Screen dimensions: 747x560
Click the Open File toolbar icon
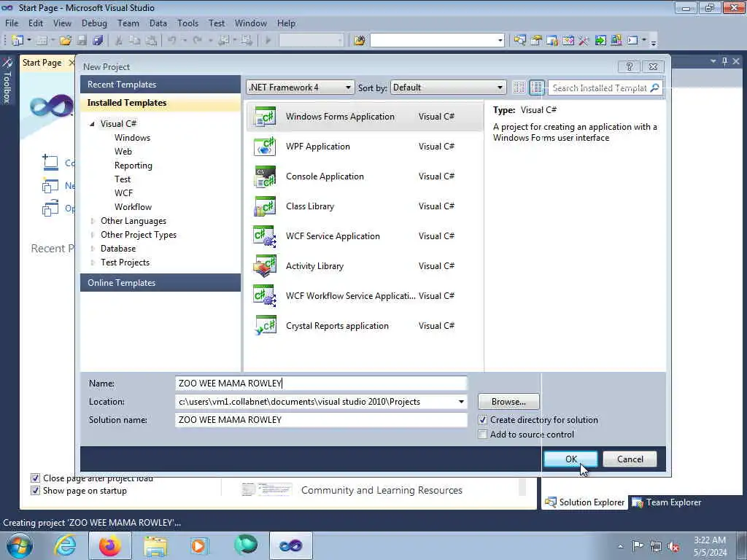[x=65, y=41]
